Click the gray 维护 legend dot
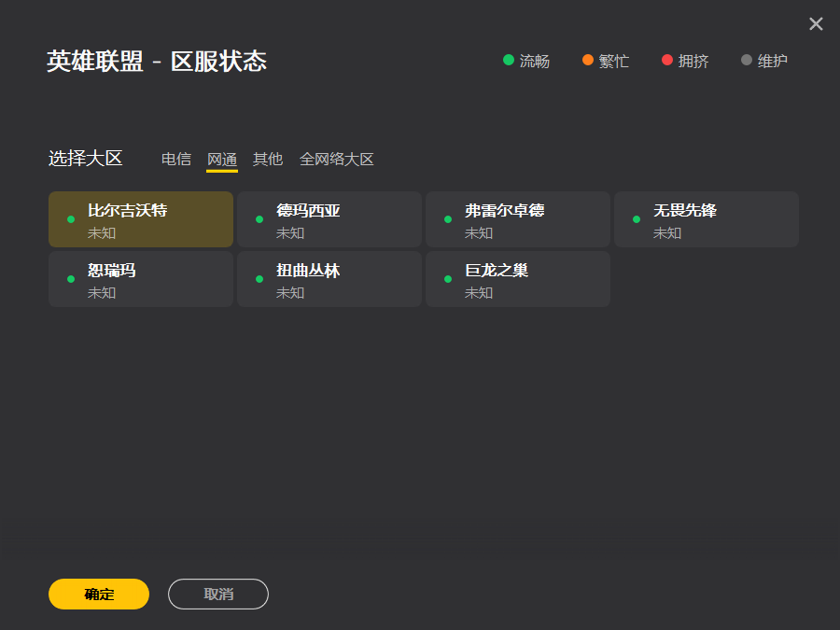840x630 pixels. [747, 60]
